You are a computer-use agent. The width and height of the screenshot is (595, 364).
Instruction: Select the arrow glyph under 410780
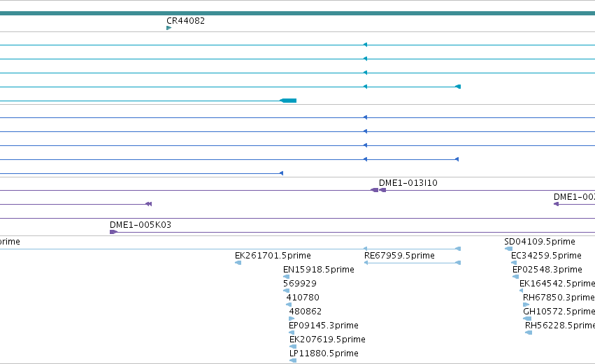tap(289, 305)
